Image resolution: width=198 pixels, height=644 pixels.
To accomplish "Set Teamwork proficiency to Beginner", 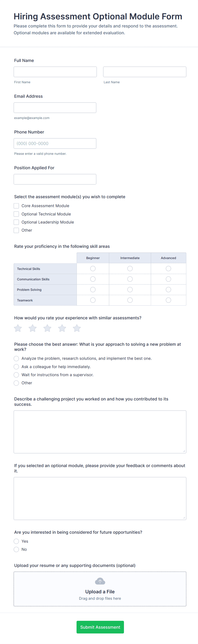I will 93,300.
